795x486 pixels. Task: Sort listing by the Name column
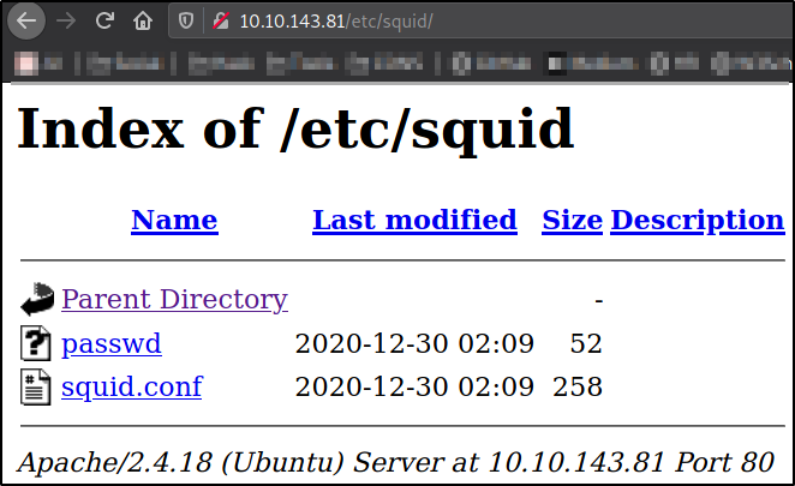[x=174, y=220]
